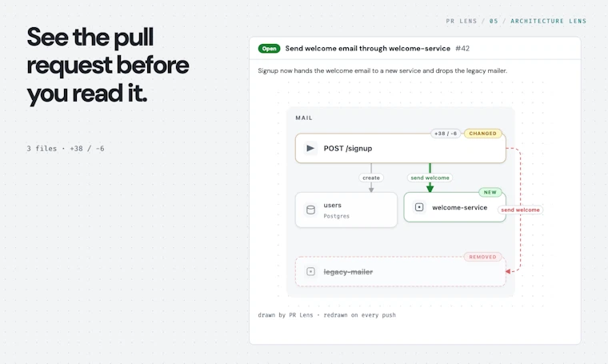
Task: Click the green Open status badge
Action: 269,49
